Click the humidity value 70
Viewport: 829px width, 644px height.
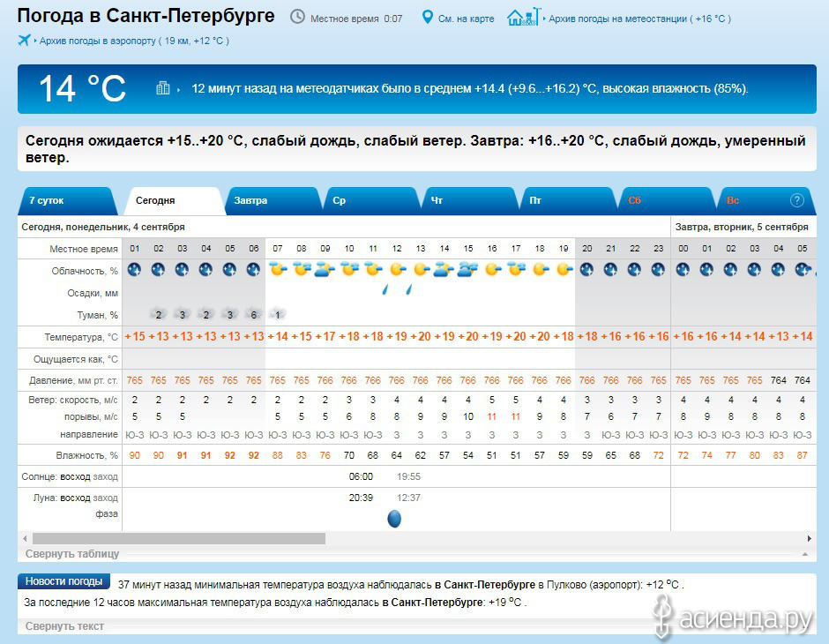349,455
